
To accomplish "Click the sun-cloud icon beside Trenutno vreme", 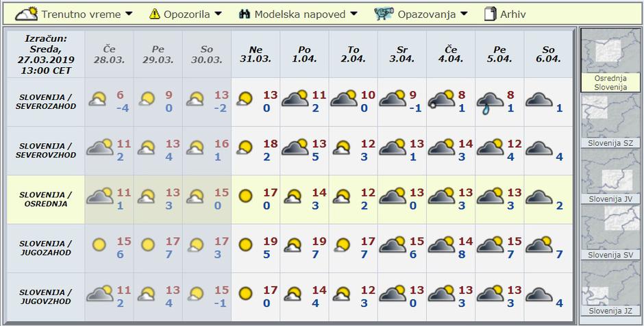I will pos(26,13).
